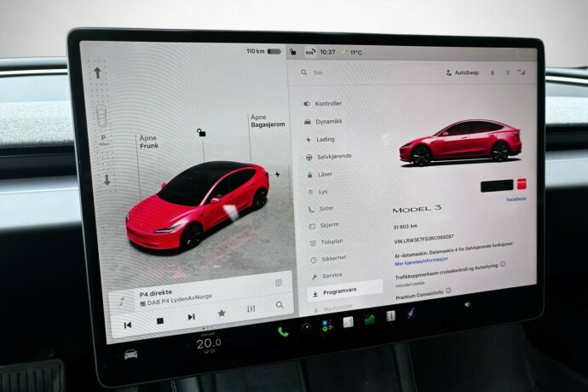Tap the down arrow on gear strip

click(x=107, y=180)
